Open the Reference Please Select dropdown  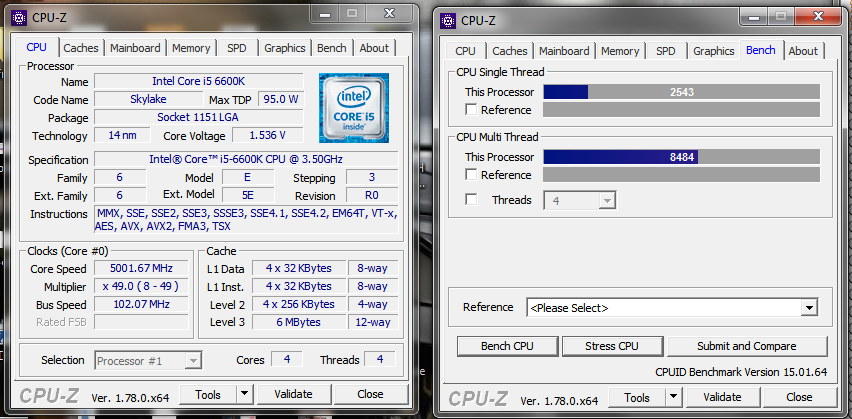[672, 308]
